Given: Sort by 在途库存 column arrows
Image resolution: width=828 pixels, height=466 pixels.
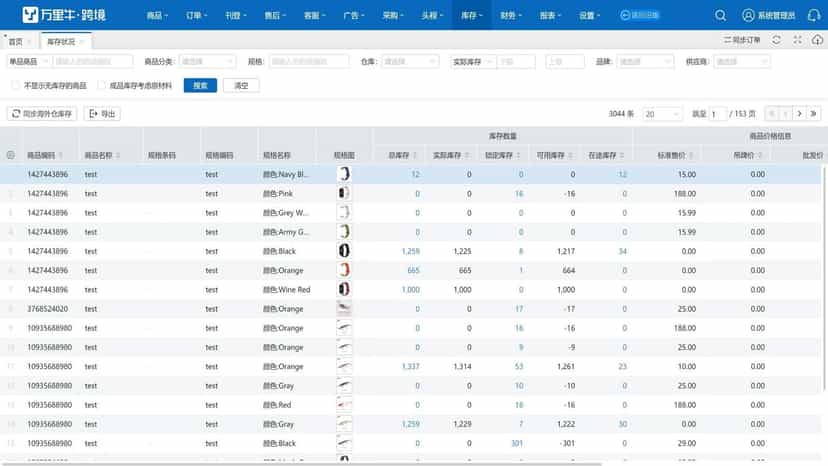Looking at the screenshot, I should (622, 155).
